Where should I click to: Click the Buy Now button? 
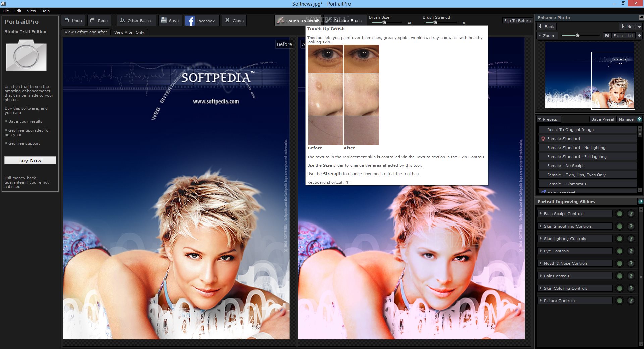[30, 160]
